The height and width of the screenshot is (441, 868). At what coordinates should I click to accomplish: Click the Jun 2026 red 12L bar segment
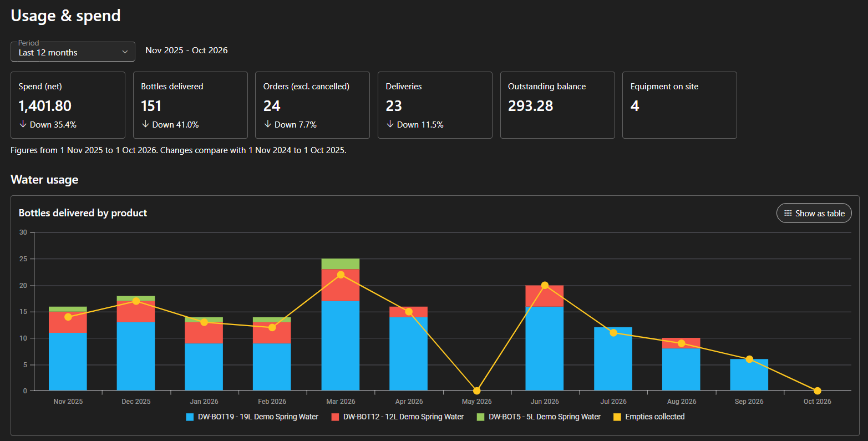[x=545, y=296]
